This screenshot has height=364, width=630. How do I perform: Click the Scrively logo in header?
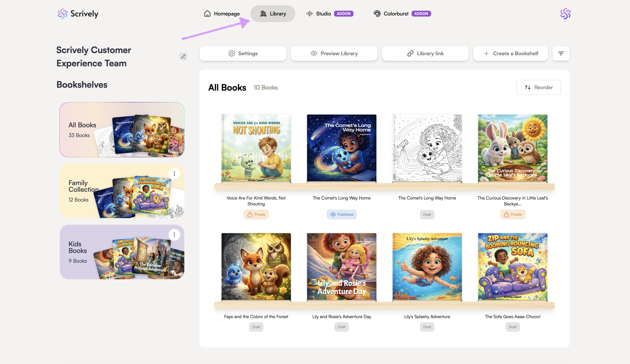point(78,13)
